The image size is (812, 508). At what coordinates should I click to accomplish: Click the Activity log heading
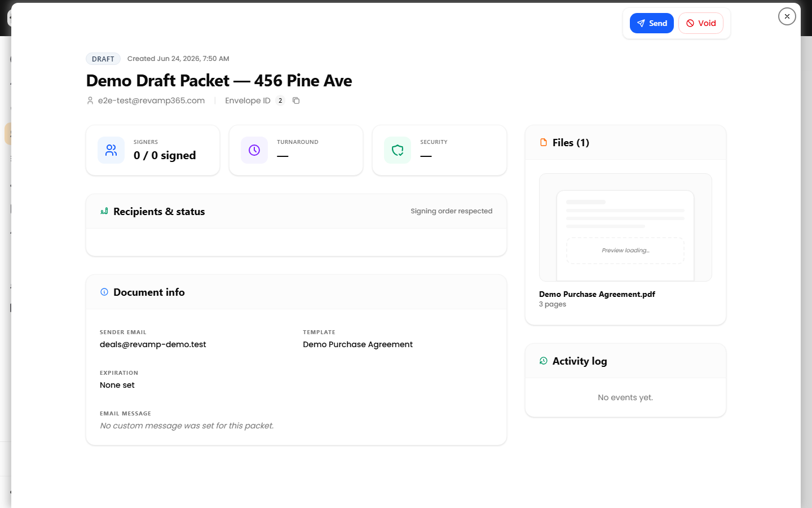tap(580, 361)
